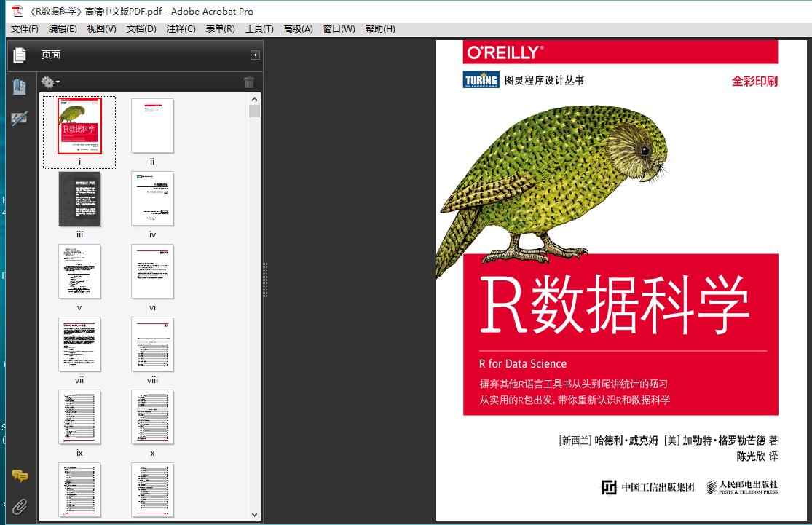Screen dimensions: 812x525
Task: Select page thumbnail ii
Action: pyautogui.click(x=152, y=126)
